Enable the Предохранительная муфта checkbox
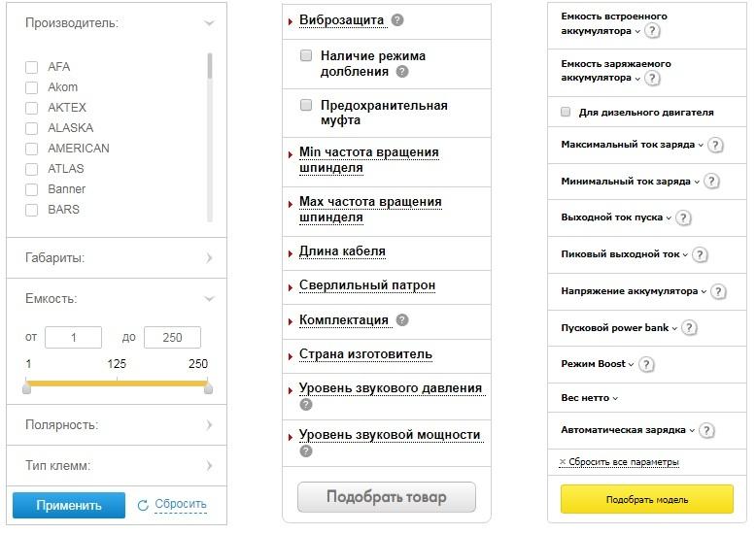756x534 pixels. click(306, 105)
